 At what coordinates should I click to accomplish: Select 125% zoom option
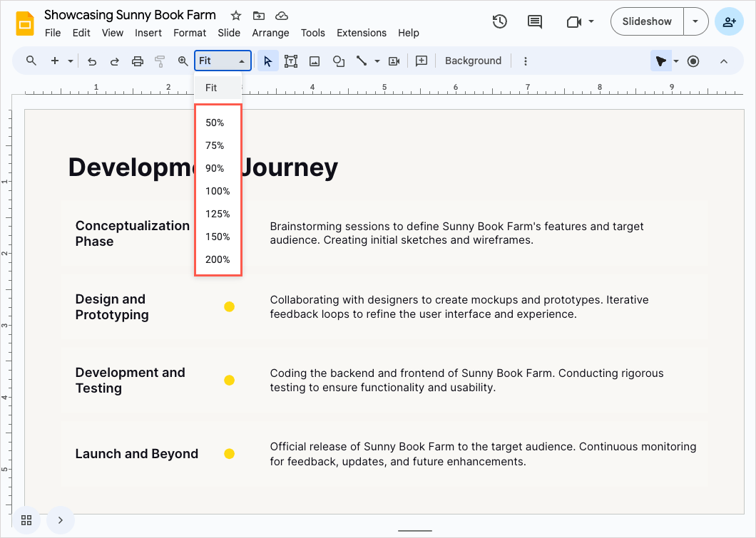click(218, 214)
